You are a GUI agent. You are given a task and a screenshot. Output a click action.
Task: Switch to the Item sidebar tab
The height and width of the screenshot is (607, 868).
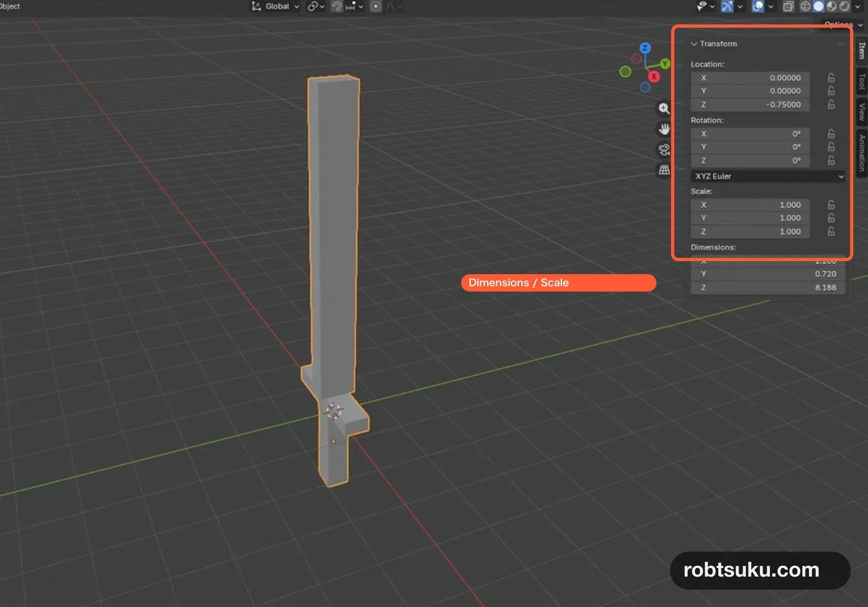click(x=861, y=51)
